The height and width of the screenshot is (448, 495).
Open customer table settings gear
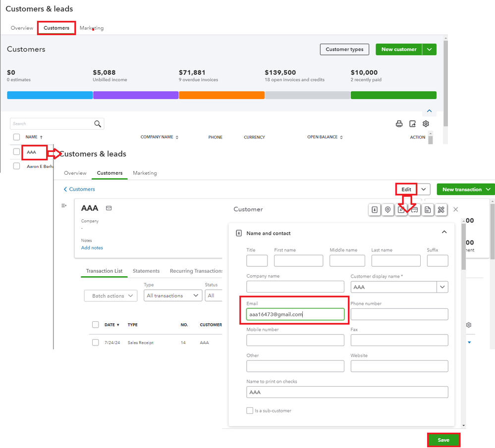(x=426, y=124)
